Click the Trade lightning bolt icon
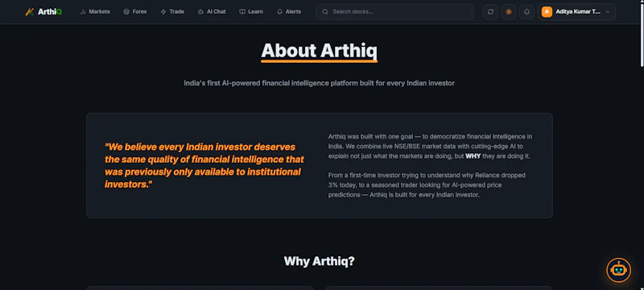 click(163, 12)
